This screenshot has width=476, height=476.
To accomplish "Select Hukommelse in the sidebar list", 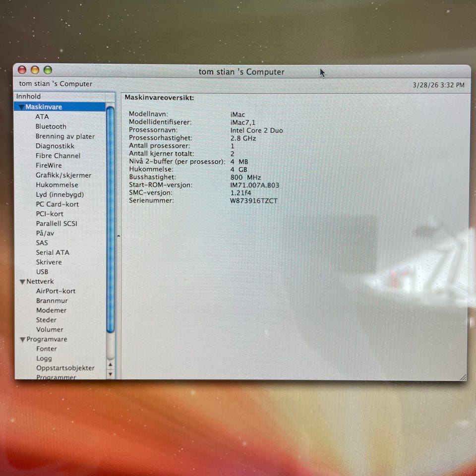I will pos(57,185).
